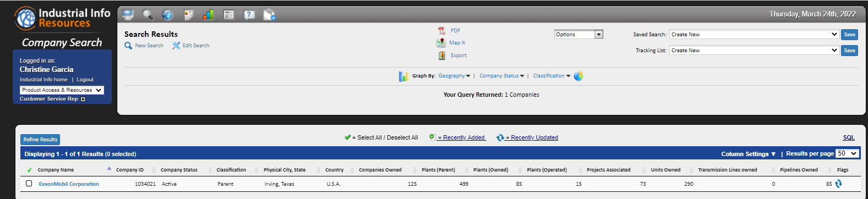Click the pie chart globe icon after Classification
The image size is (868, 199).
tap(578, 76)
